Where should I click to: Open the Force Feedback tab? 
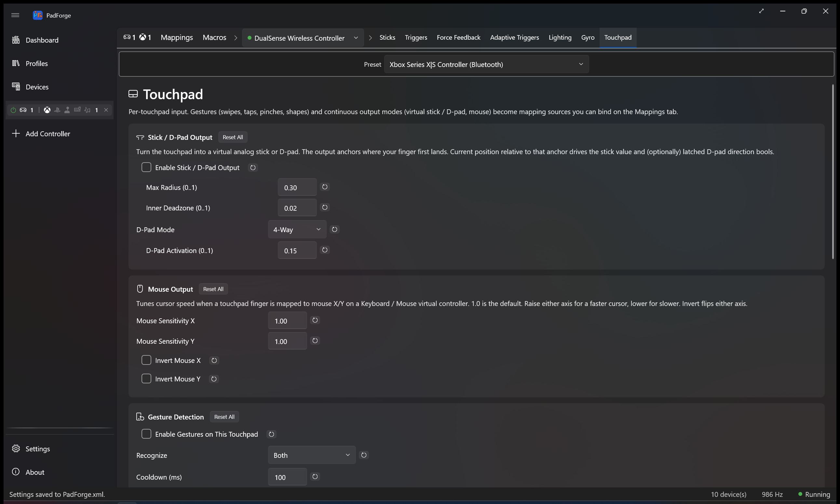(x=458, y=37)
